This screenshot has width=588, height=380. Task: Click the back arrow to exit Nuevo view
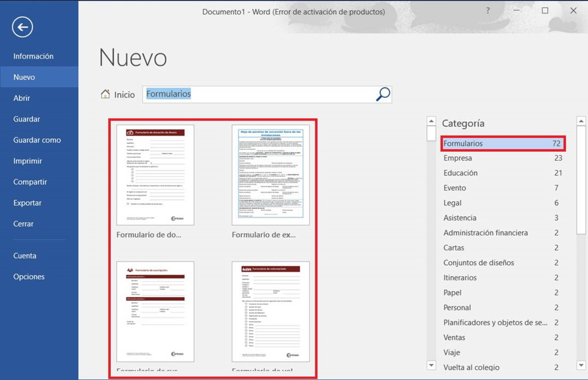tap(21, 27)
